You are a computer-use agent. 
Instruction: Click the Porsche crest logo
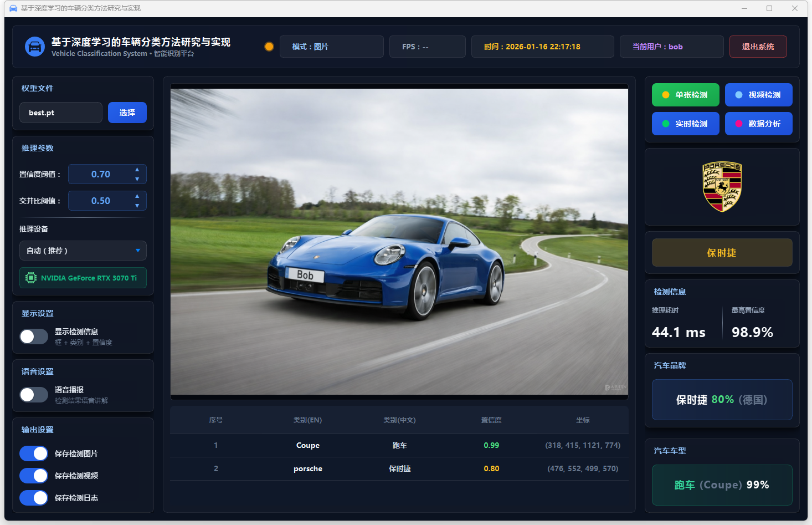coord(722,187)
